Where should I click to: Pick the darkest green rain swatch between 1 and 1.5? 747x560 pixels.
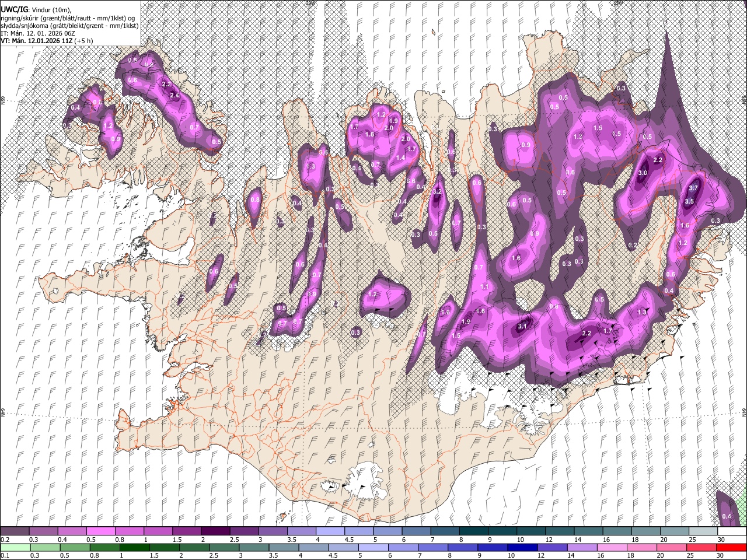134,547
